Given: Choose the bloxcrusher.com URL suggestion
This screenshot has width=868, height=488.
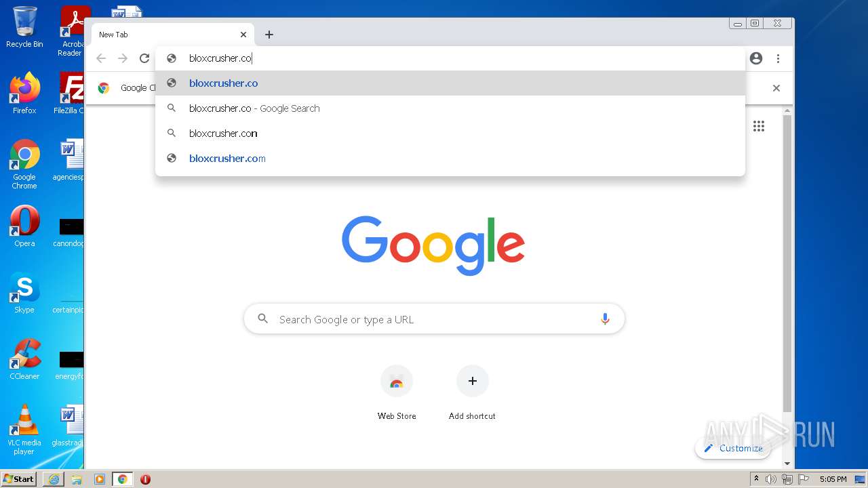Looking at the screenshot, I should pos(450,159).
